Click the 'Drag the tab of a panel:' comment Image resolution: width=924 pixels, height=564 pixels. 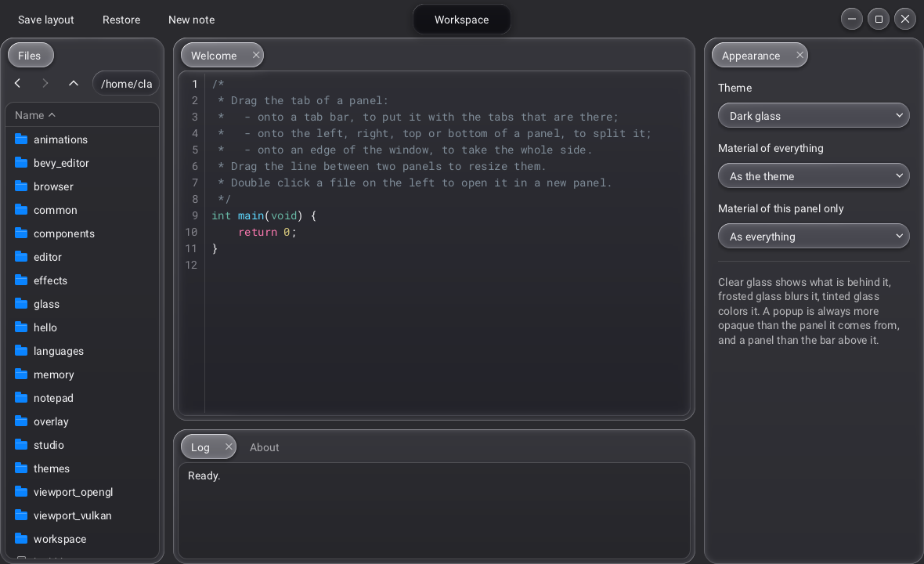pos(309,100)
